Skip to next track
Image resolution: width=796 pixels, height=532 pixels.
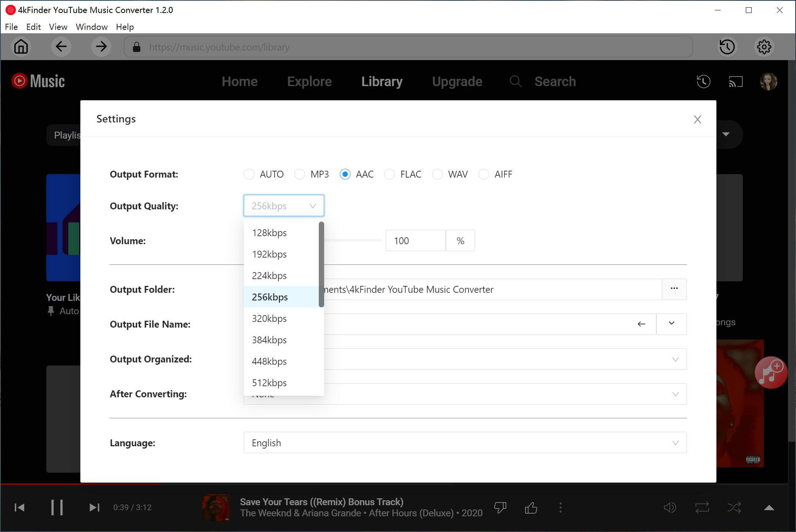click(94, 508)
